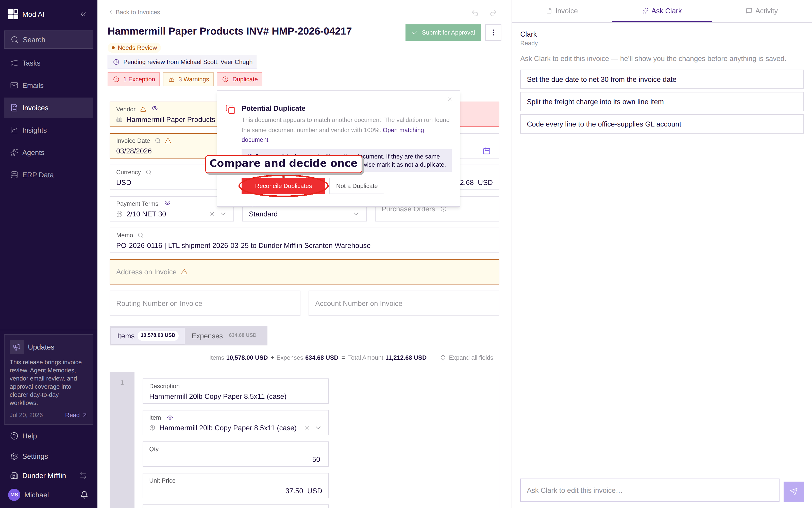Click the undo arrow icon
Viewport: 812px width, 508px height.
coord(475,13)
